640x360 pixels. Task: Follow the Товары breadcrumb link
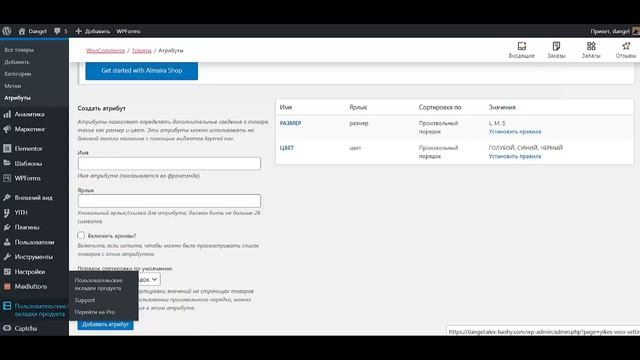[142, 51]
